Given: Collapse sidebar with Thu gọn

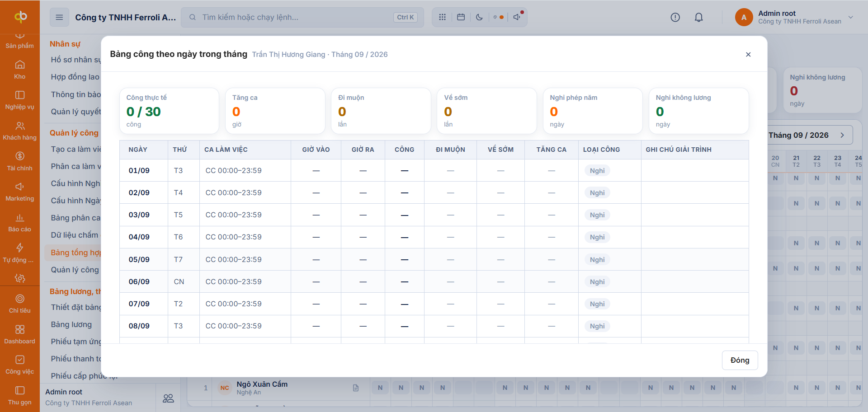Looking at the screenshot, I should coord(20,395).
